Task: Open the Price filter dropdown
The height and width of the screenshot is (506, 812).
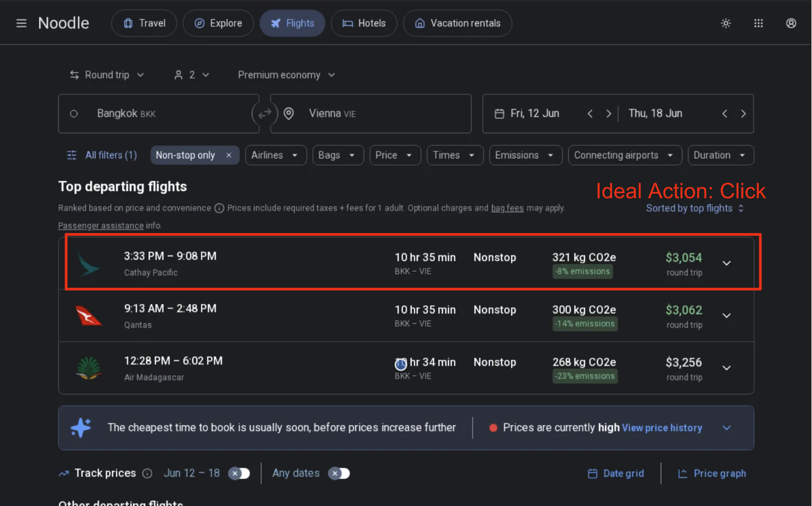Action: click(x=395, y=155)
